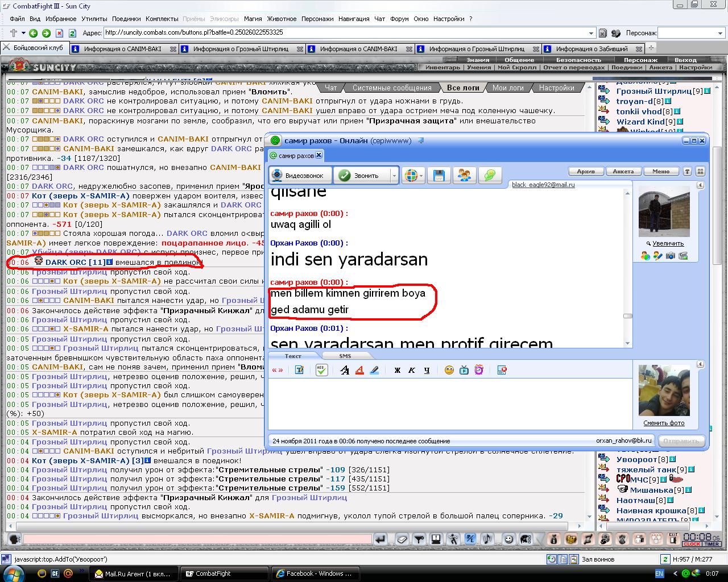Open the Настройки menu in menu bar
Screen dimensions: 728x582
(x=449, y=19)
